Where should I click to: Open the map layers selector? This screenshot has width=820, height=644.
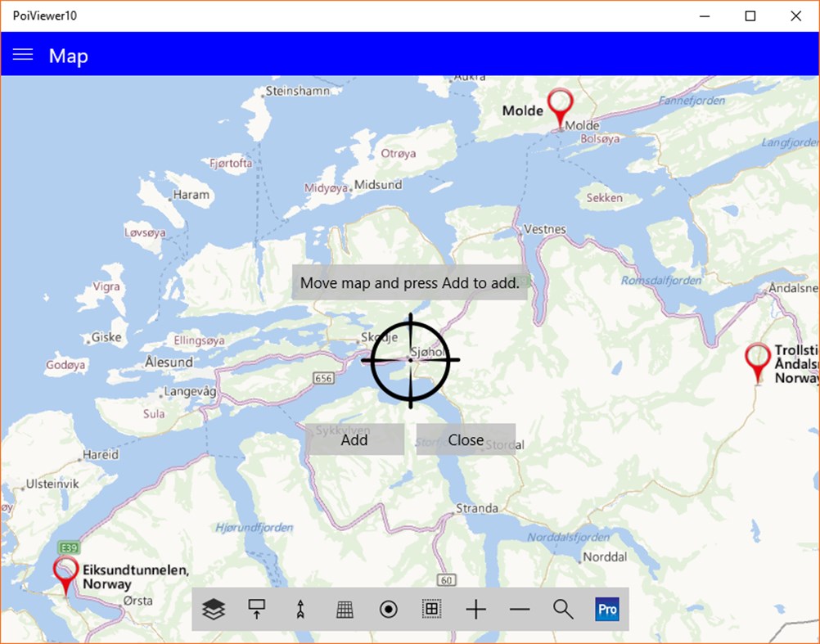[213, 609]
